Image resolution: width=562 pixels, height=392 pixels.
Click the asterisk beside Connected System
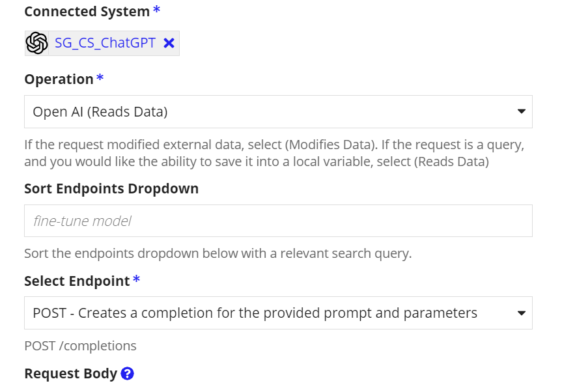click(x=156, y=10)
